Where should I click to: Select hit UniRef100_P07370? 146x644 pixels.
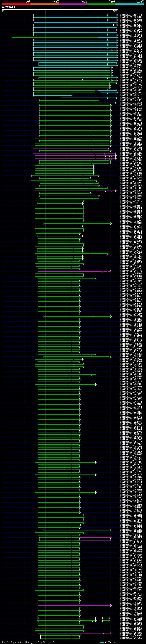[x=131, y=334]
